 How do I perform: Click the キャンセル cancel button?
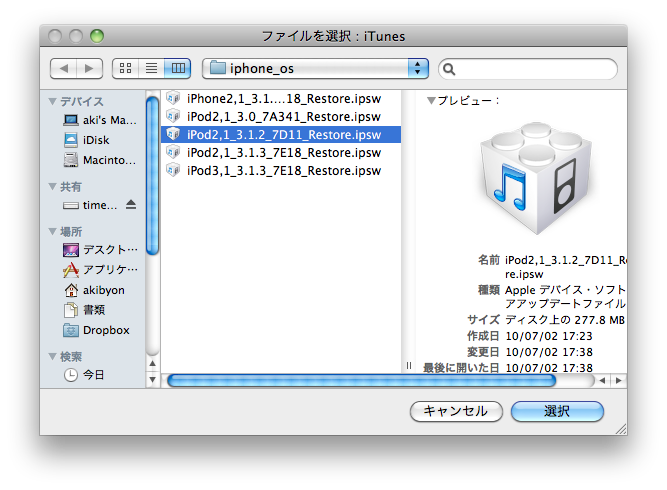(456, 411)
